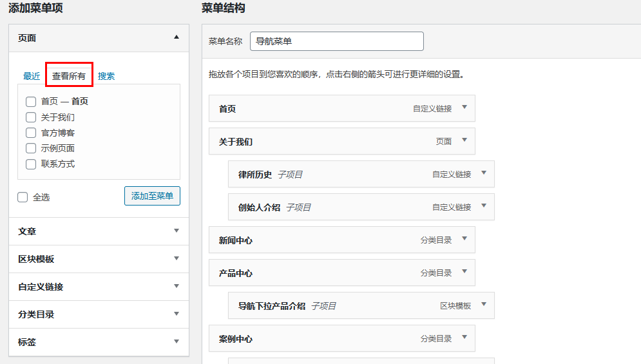Expand the 产品中心 menu item arrow

tap(464, 272)
